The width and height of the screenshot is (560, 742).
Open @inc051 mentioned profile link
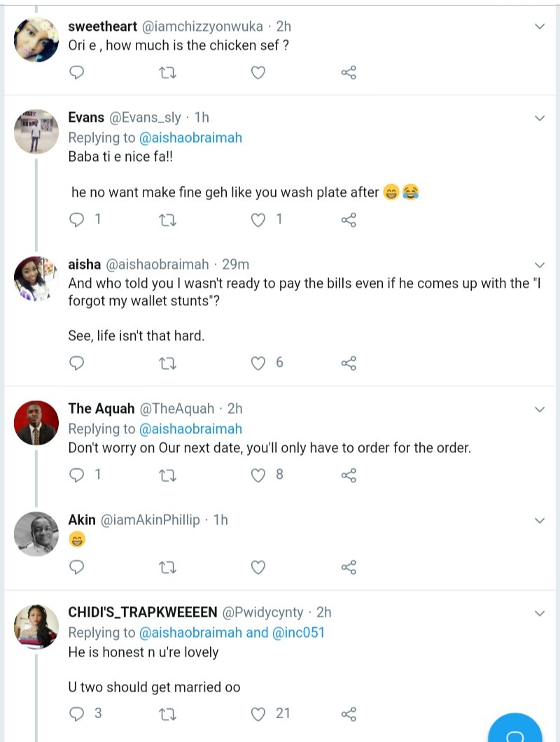pos(299,632)
